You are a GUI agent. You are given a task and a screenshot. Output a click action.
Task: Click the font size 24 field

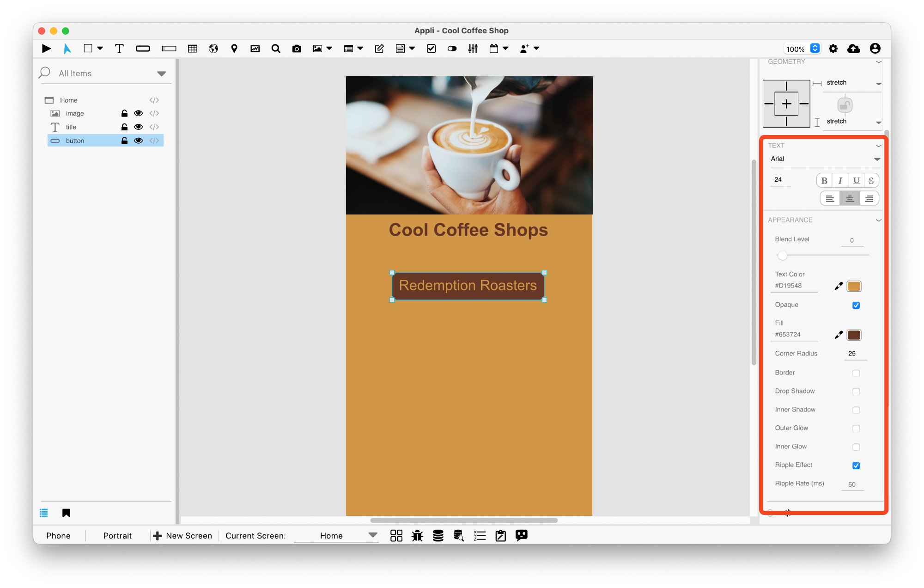click(x=781, y=180)
